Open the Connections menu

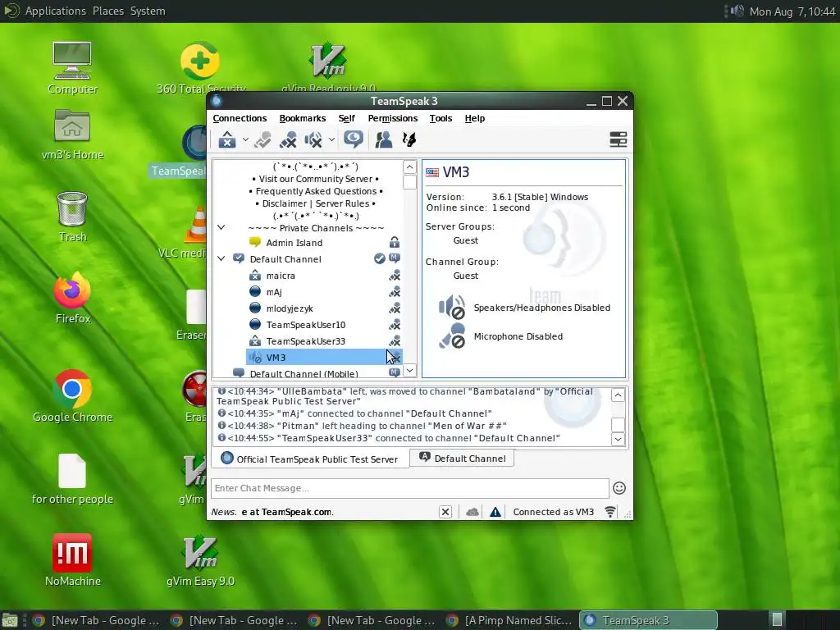point(240,118)
